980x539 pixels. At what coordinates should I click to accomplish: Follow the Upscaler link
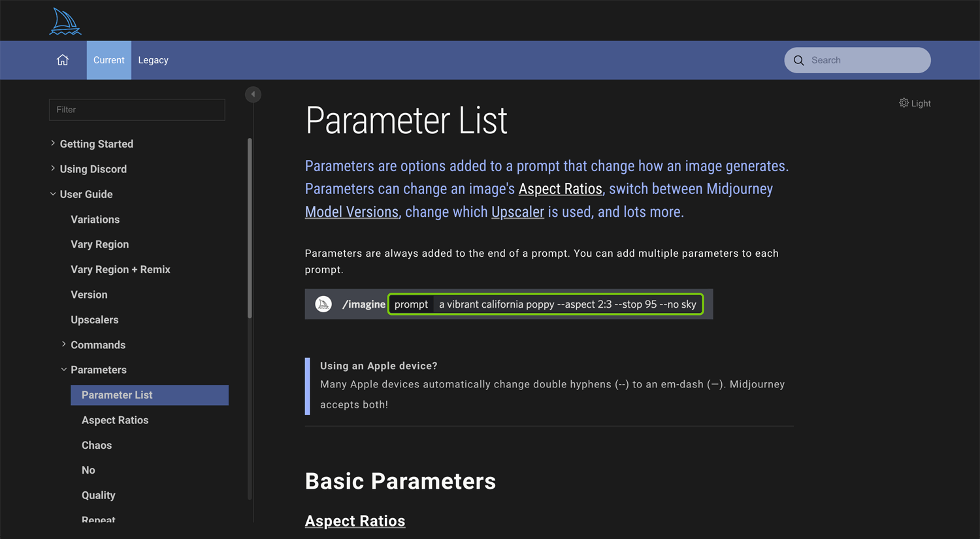click(517, 212)
